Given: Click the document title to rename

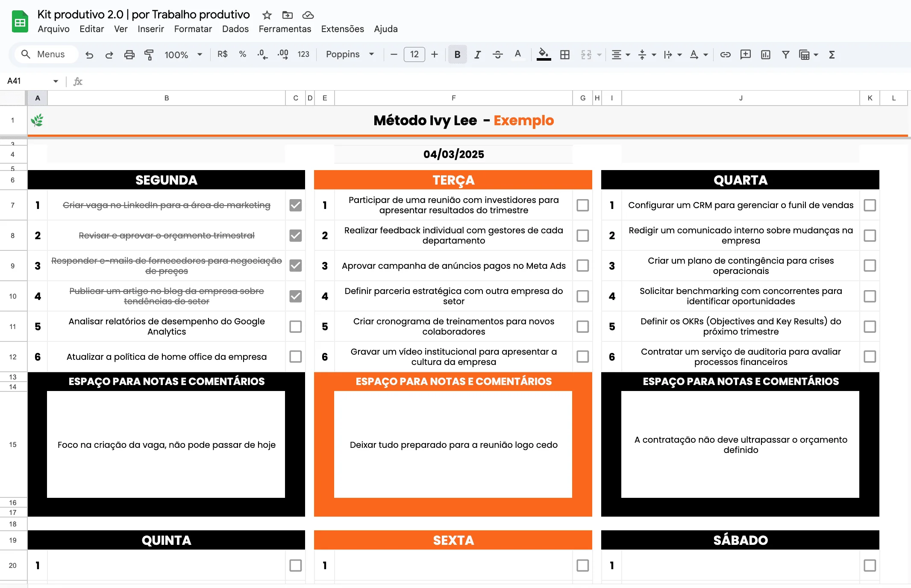Looking at the screenshot, I should [x=144, y=15].
